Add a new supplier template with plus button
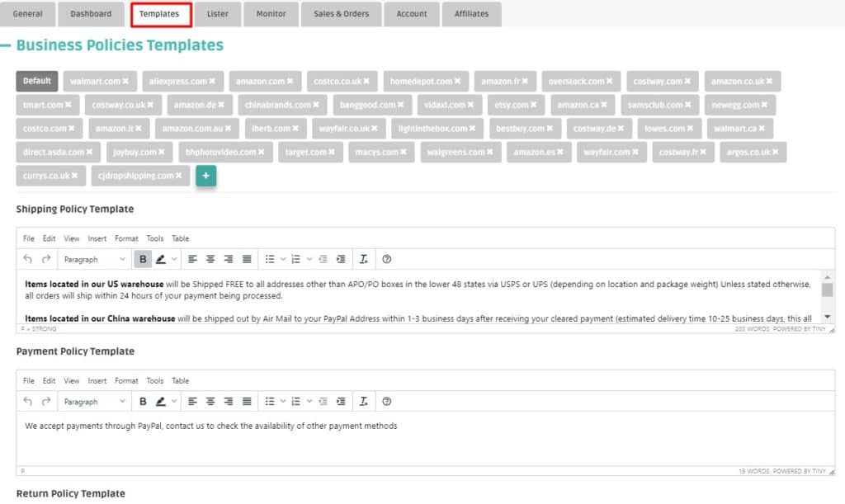 click(205, 176)
